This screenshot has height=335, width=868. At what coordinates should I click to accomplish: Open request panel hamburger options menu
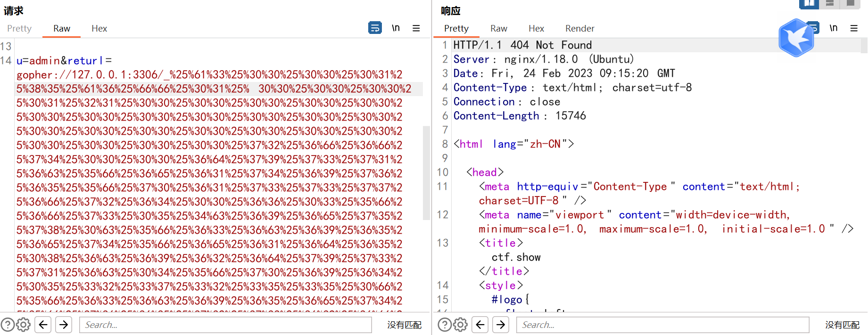tap(416, 28)
